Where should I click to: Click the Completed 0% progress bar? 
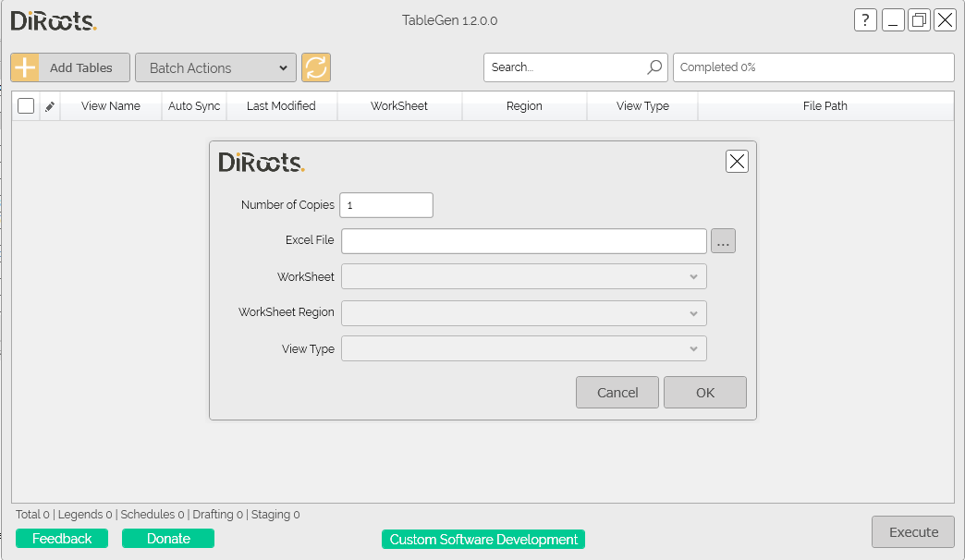point(813,67)
